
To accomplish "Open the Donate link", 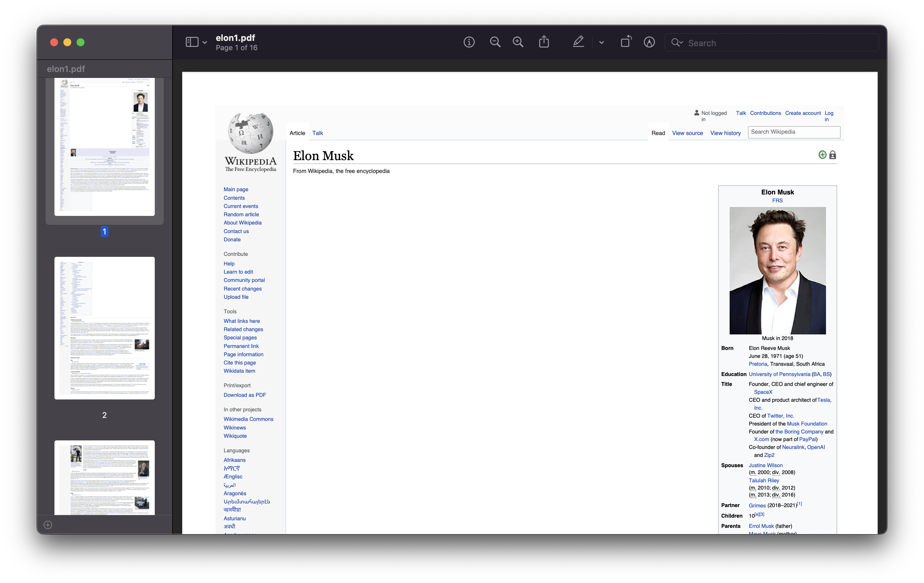I will pos(232,239).
